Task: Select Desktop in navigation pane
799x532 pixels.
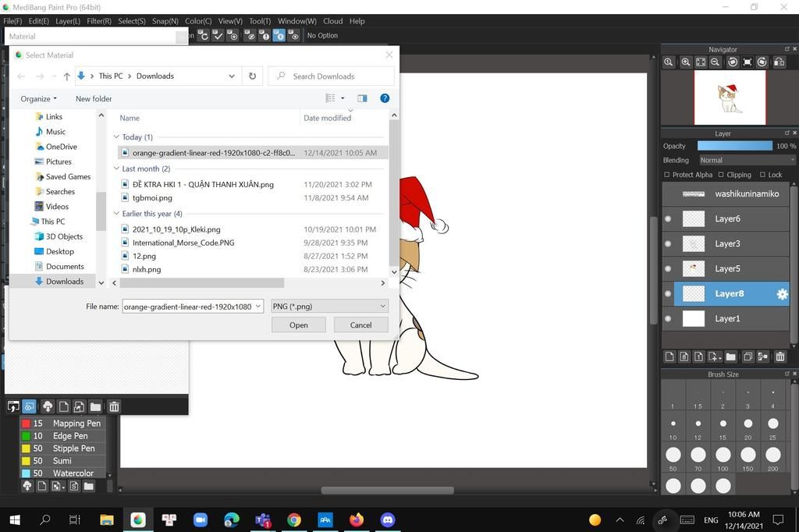Action: 59,252
